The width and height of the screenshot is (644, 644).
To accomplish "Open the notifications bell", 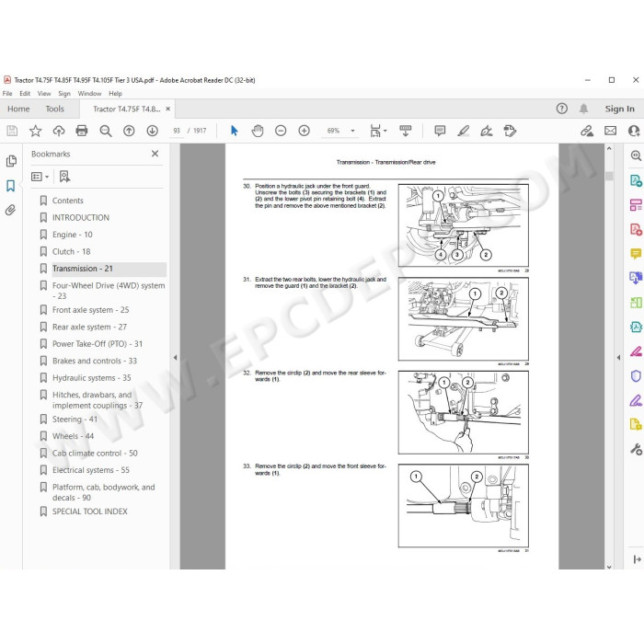I will (583, 109).
